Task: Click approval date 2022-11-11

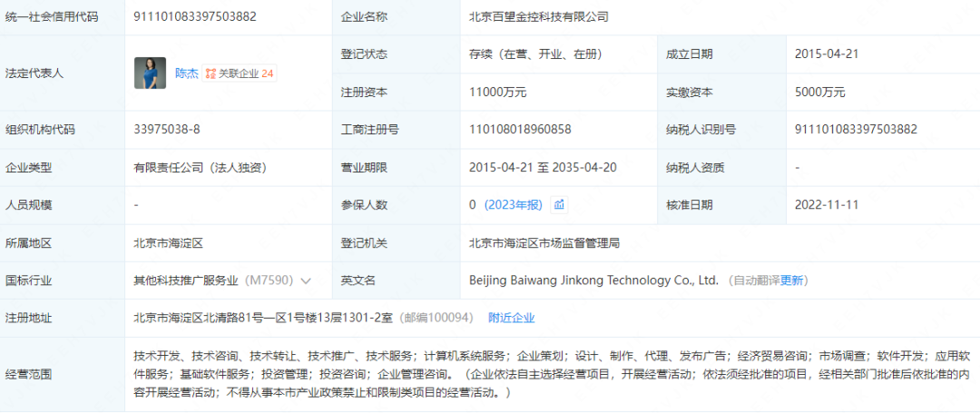Action: tap(827, 205)
